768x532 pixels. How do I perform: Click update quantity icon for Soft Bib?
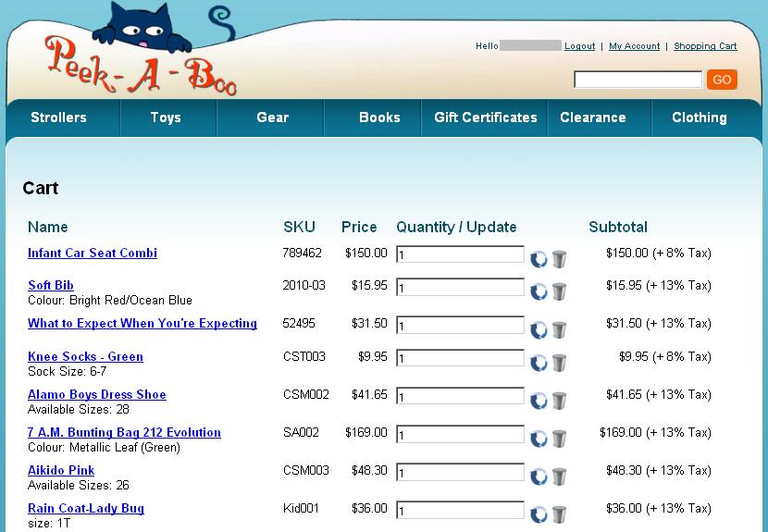click(x=539, y=291)
